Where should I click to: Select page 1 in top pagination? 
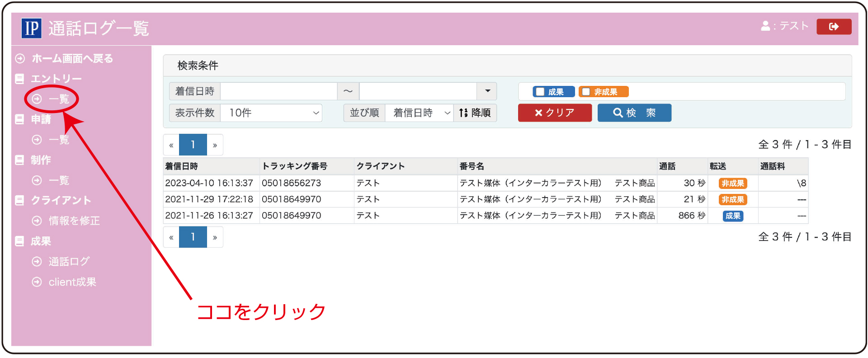pyautogui.click(x=193, y=145)
